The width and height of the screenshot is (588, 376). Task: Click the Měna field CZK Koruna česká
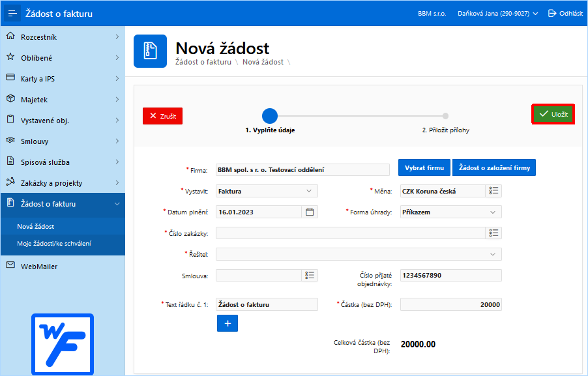click(443, 191)
